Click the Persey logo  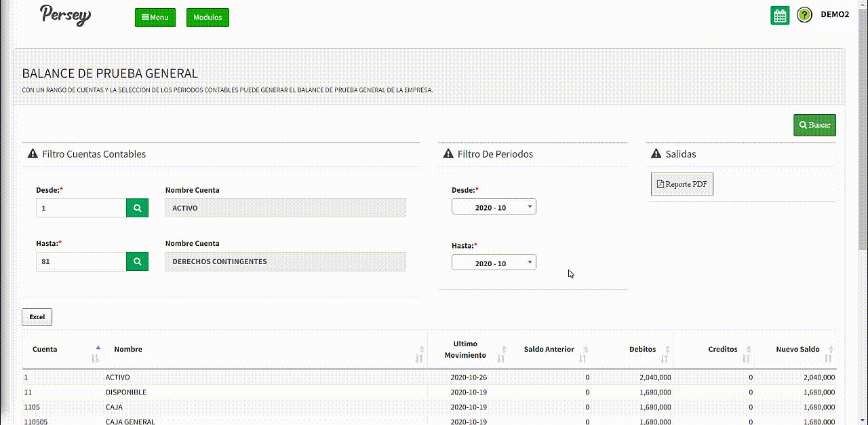(65, 15)
